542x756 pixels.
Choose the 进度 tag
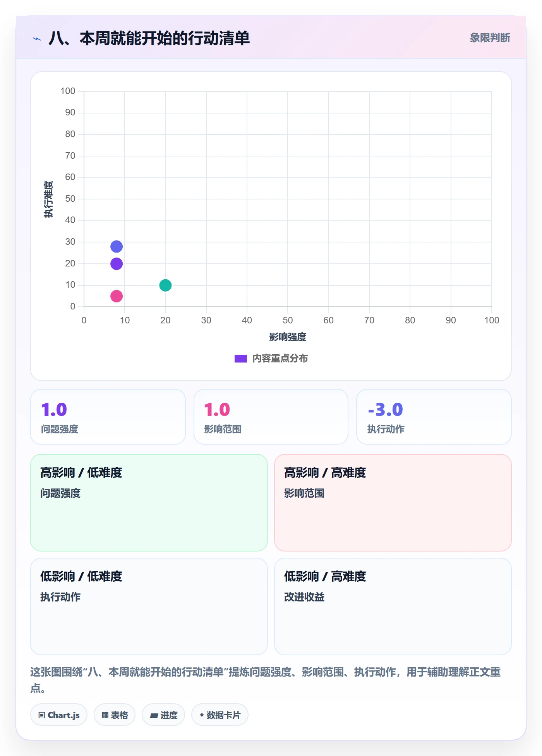click(163, 715)
